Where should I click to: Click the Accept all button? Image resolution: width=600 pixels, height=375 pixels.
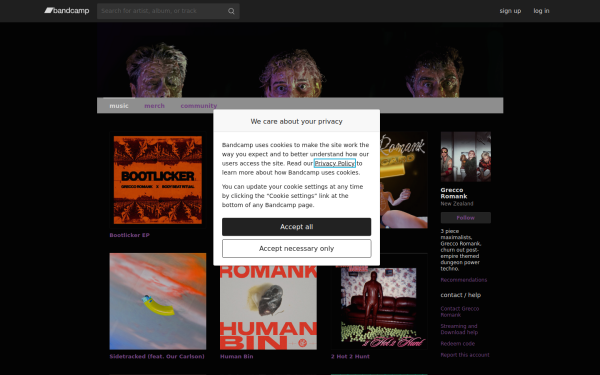point(297,227)
